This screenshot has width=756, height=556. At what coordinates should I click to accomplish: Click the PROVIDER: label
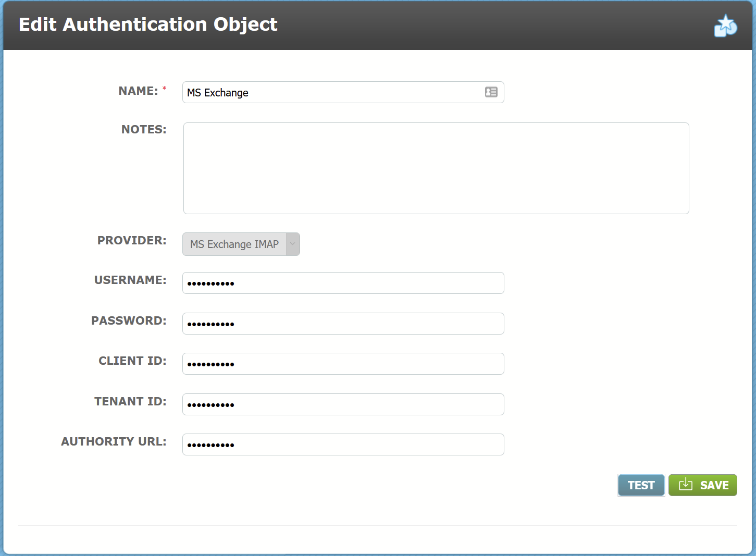coord(132,240)
